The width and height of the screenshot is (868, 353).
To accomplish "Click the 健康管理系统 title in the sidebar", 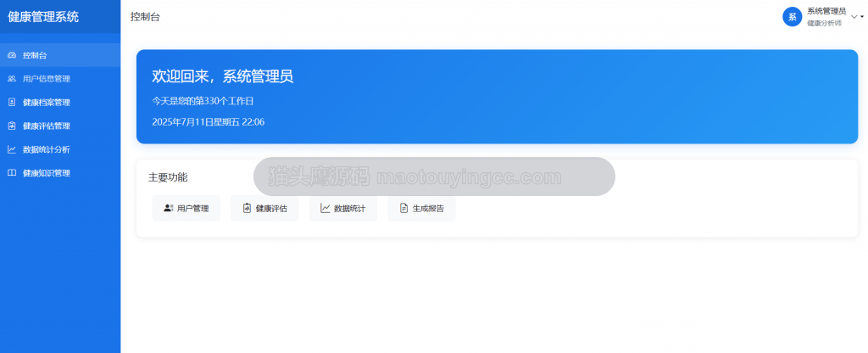I will pyautogui.click(x=43, y=17).
